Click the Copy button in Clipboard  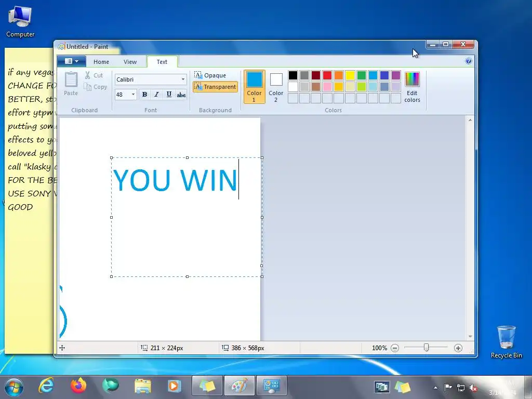[96, 87]
